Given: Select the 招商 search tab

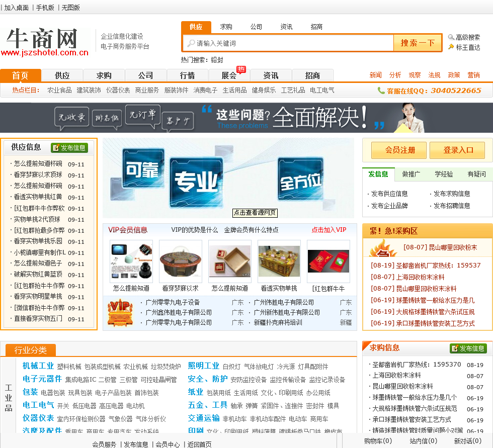Looking at the screenshot, I should (x=316, y=27).
